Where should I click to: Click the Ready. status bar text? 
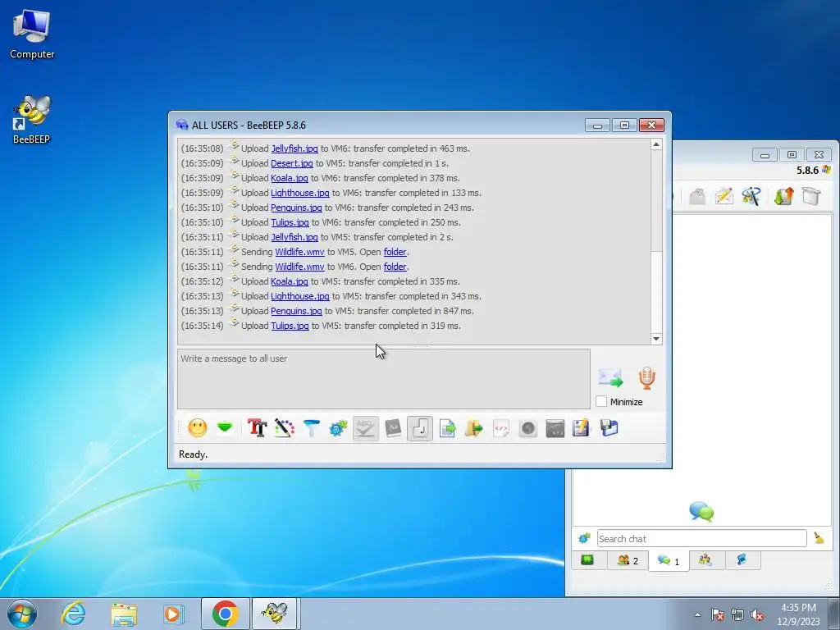tap(193, 454)
